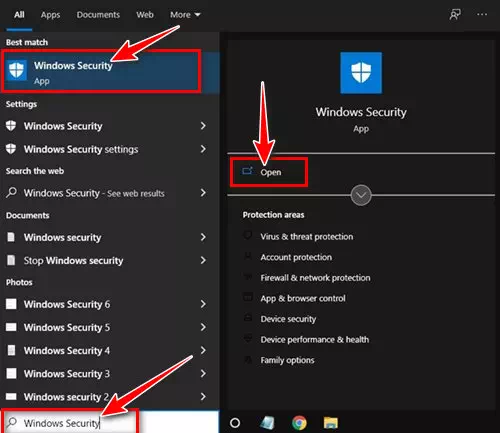Viewport: 500px width, 433px height.
Task: Open the notepad-like app on the taskbar
Action: [x=268, y=423]
